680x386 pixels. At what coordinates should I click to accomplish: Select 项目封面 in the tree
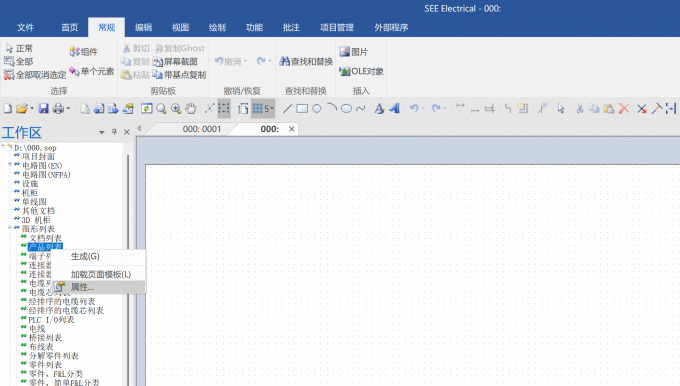(x=38, y=157)
